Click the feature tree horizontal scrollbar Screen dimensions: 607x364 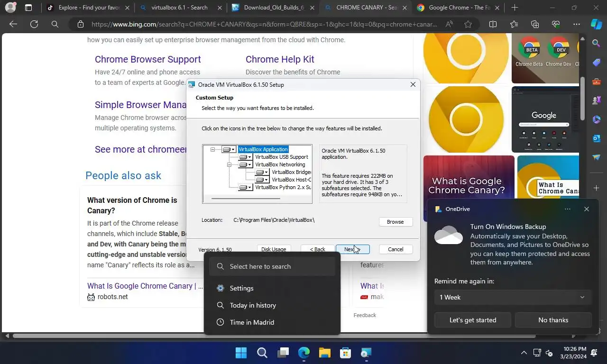pos(245,199)
